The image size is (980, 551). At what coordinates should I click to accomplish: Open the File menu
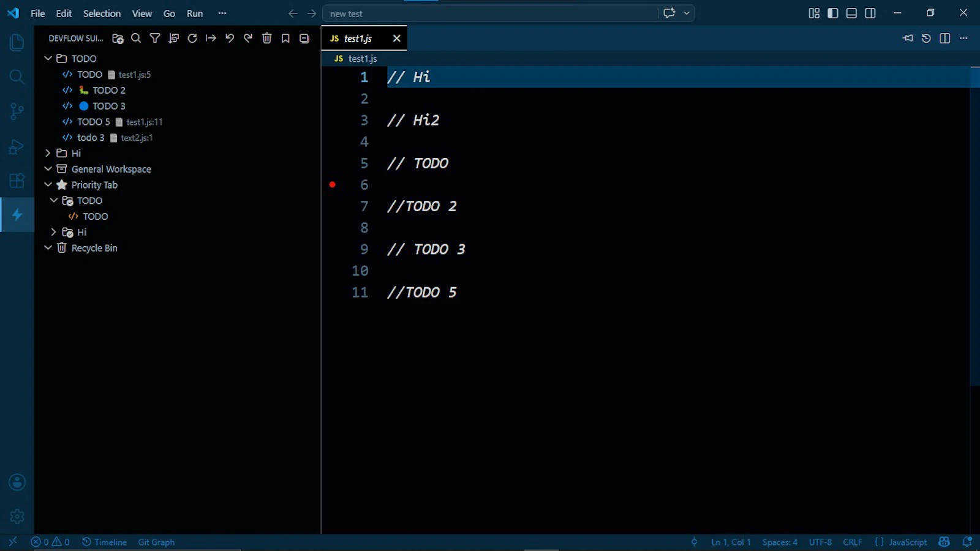tap(38, 13)
